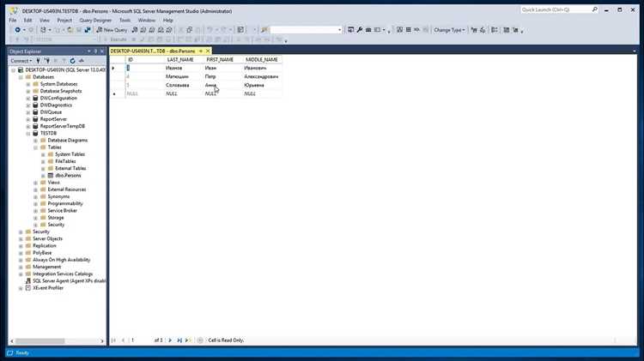
Task: Collapse the Databases node
Action: click(x=21, y=77)
